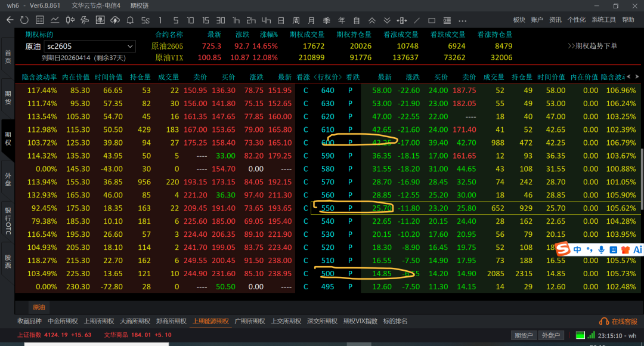The height and width of the screenshot is (346, 644).
Task: Select the rectangle drawing tool
Action: pos(432,20)
